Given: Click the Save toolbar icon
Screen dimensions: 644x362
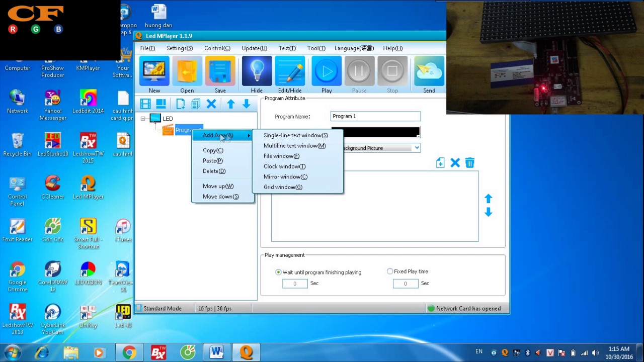Looking at the screenshot, I should (x=220, y=71).
